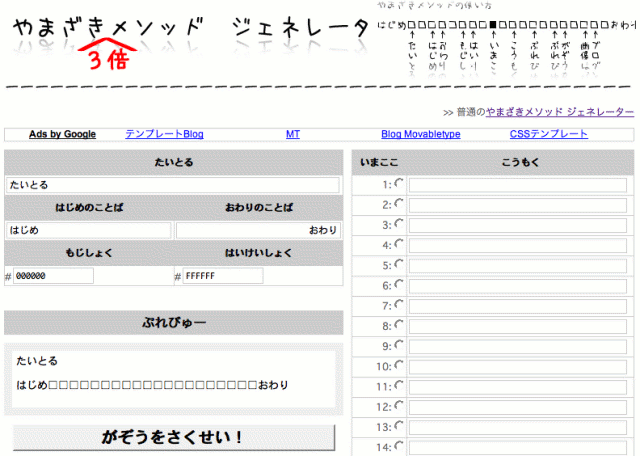Click the はいけいしょく color code field
Viewport: 640px width, 456px height.
pyautogui.click(x=222, y=276)
